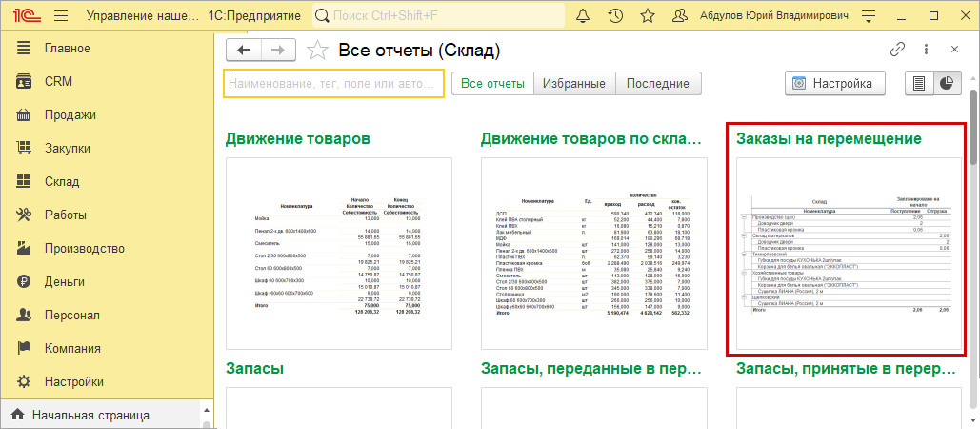Go back with left arrow button
980x429 pixels.
(244, 50)
